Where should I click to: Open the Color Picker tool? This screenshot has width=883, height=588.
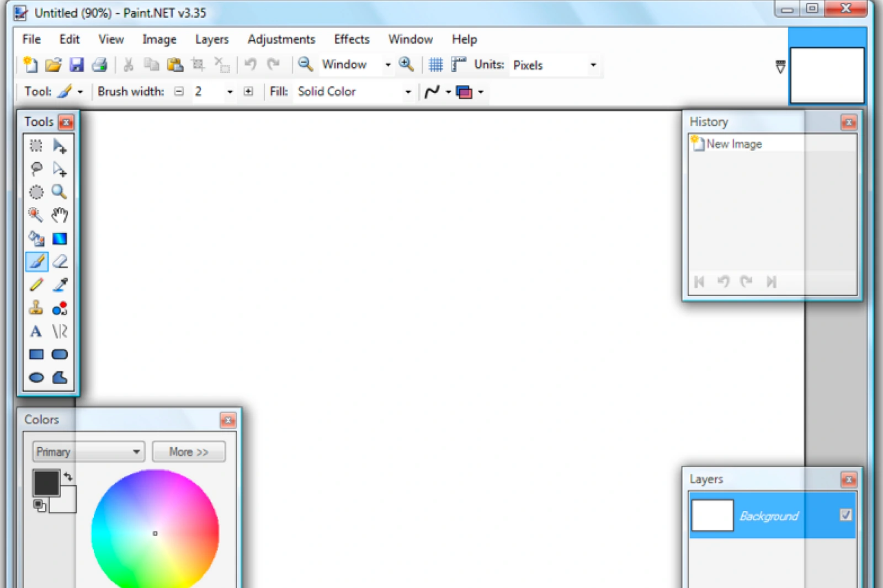60,285
